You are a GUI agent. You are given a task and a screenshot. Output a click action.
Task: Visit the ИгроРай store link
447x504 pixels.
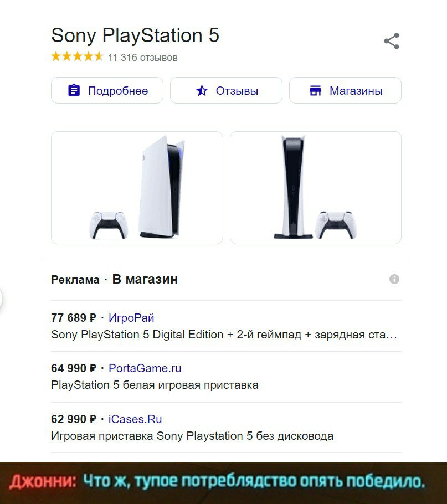(131, 317)
